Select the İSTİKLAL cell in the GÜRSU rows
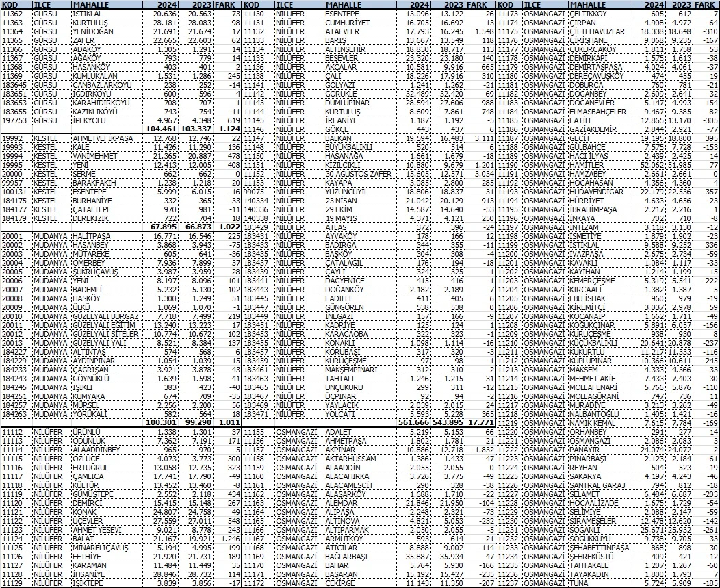 click(x=88, y=13)
